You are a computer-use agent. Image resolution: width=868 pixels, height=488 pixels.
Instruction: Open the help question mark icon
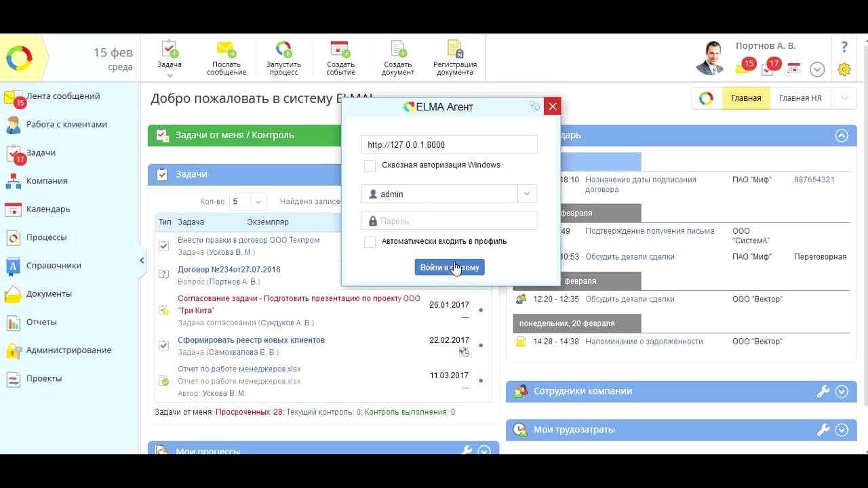point(844,47)
